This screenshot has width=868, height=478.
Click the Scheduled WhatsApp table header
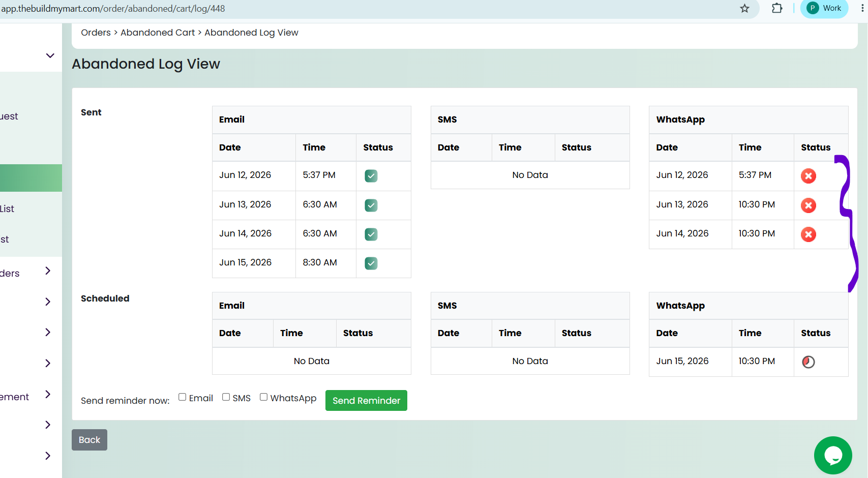point(749,306)
